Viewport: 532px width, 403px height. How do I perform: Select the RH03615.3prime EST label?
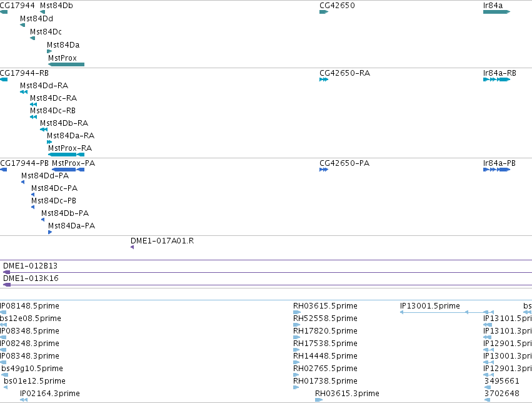coord(347,394)
